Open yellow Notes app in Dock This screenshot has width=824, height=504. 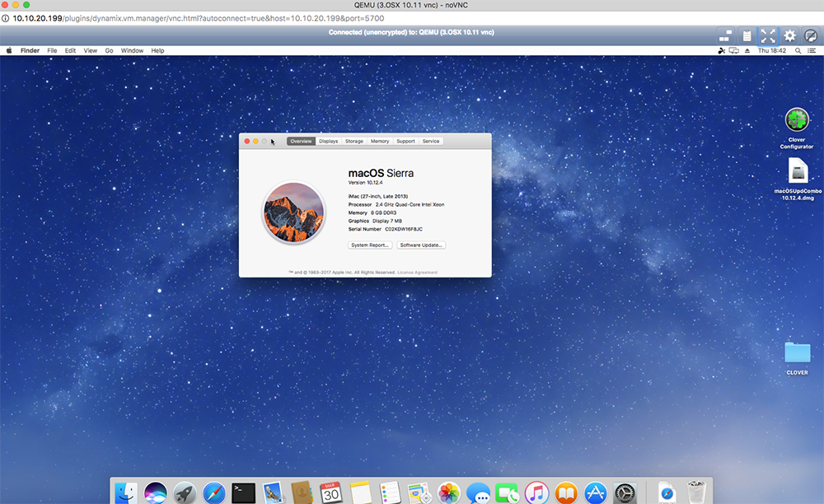[x=361, y=493]
